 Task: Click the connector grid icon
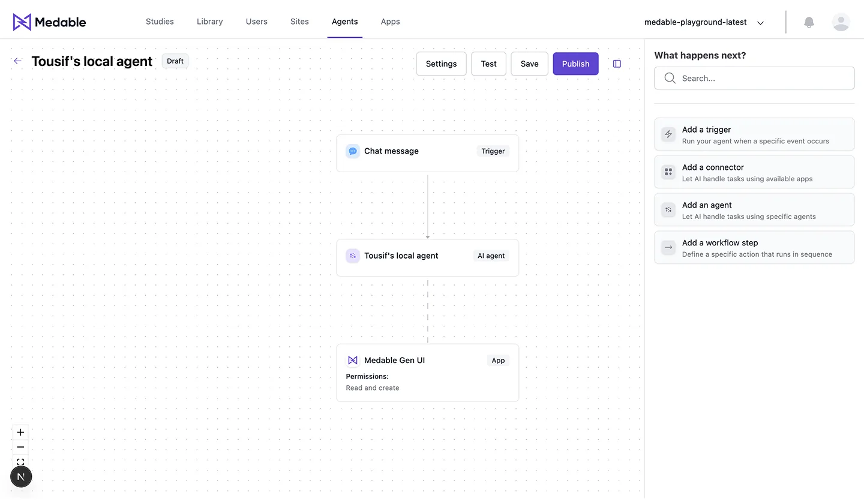click(668, 172)
